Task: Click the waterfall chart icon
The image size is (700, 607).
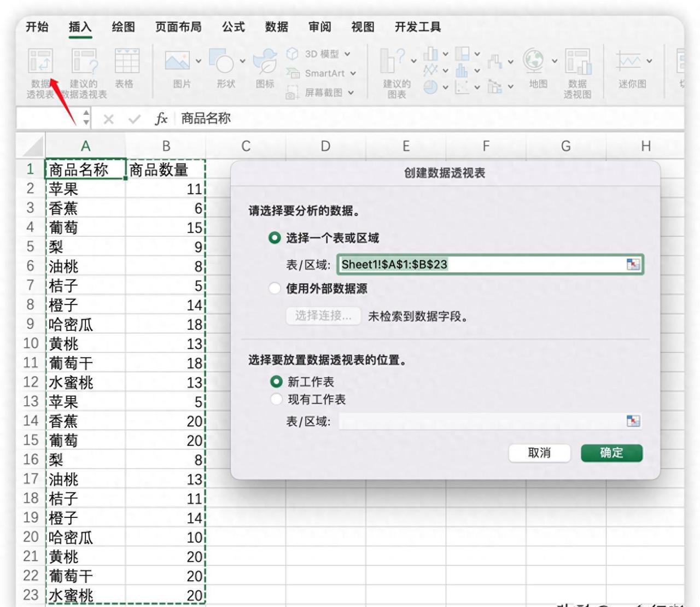Action: [494, 61]
